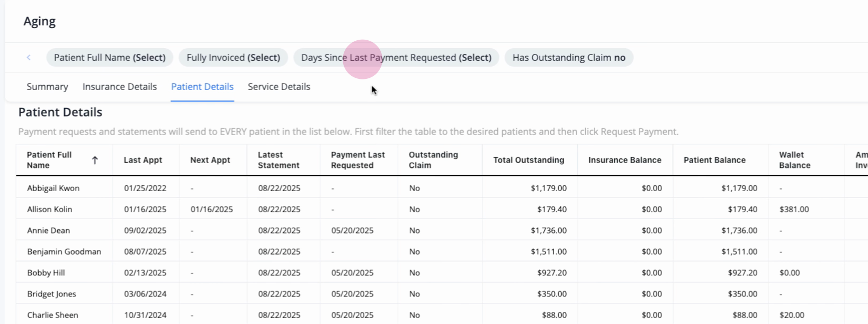Click Allison Kolin's next appt 01/16/2025

[212, 209]
